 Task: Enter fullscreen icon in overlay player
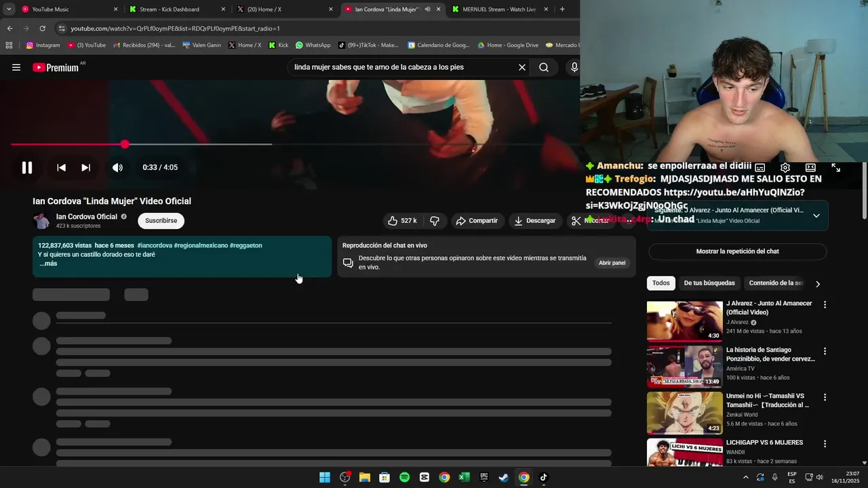835,167
